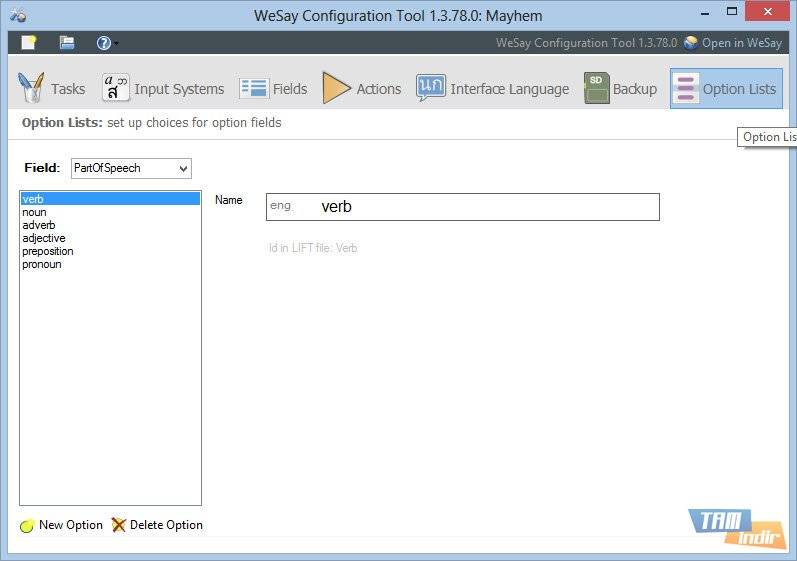797x561 pixels.
Task: Select preposition in the option list
Action: (48, 251)
